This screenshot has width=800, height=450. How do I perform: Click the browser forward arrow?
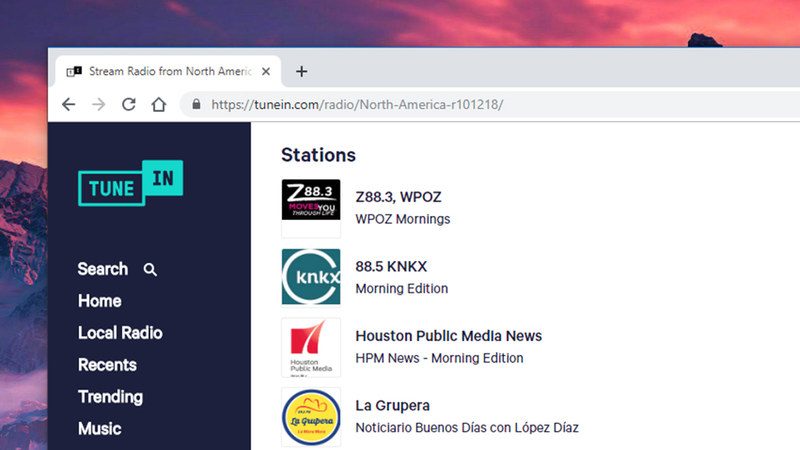tap(98, 105)
